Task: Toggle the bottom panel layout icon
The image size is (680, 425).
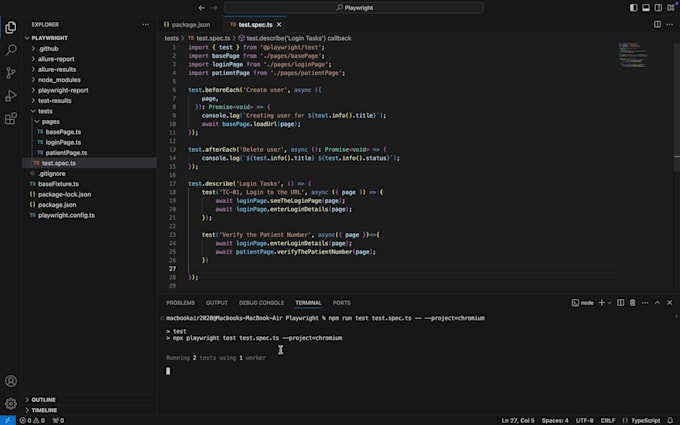Action: [x=646, y=7]
